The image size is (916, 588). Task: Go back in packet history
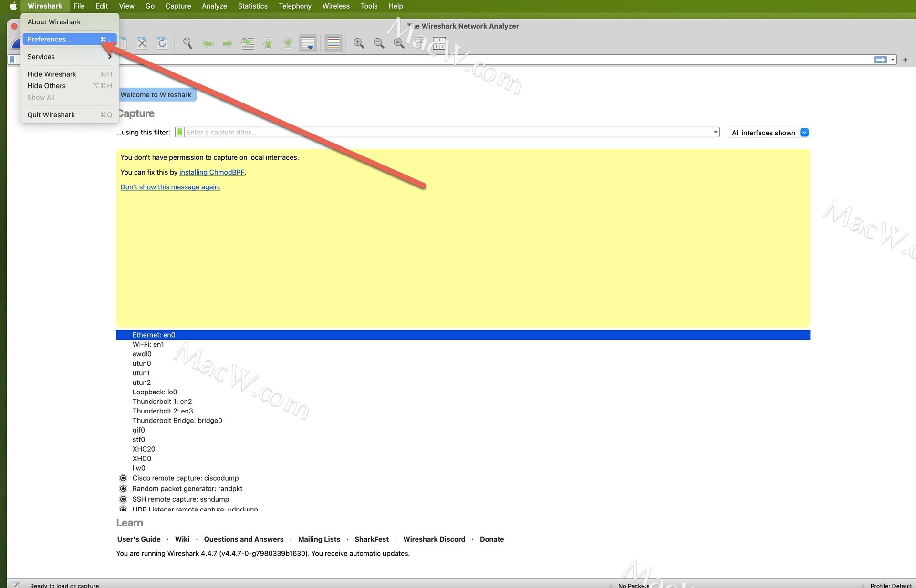coord(208,43)
